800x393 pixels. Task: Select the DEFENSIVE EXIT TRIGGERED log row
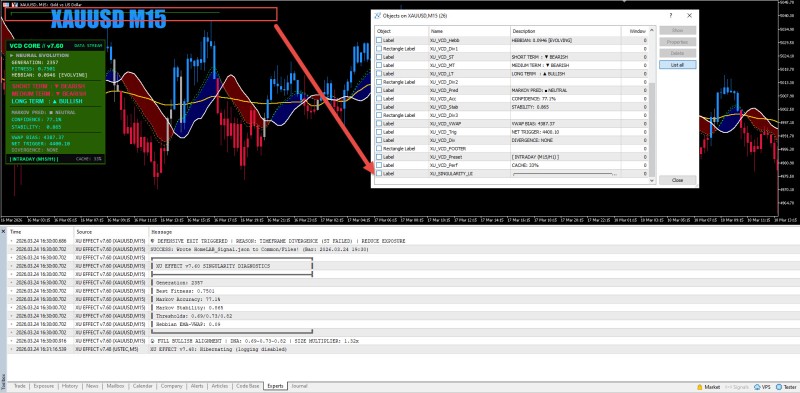403,240
